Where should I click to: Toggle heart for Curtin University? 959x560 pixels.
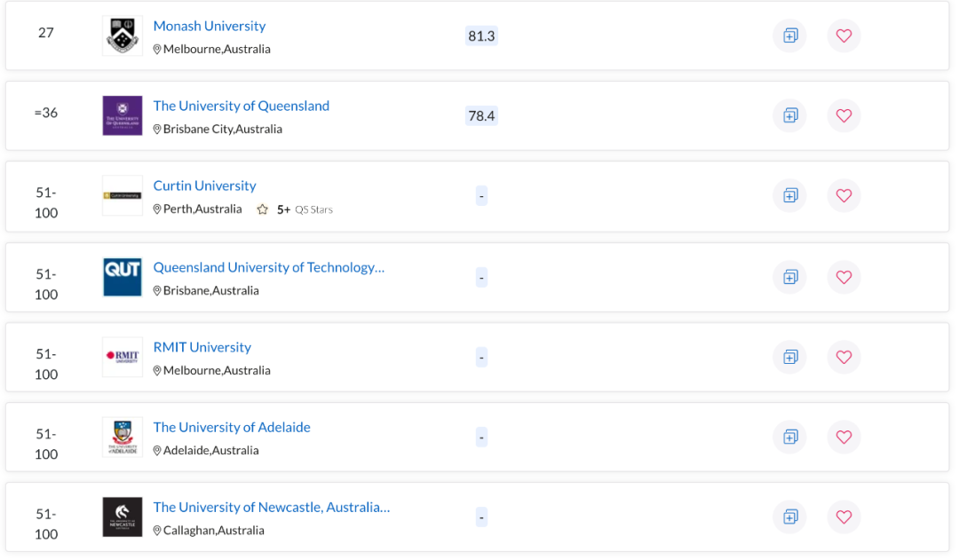844,195
